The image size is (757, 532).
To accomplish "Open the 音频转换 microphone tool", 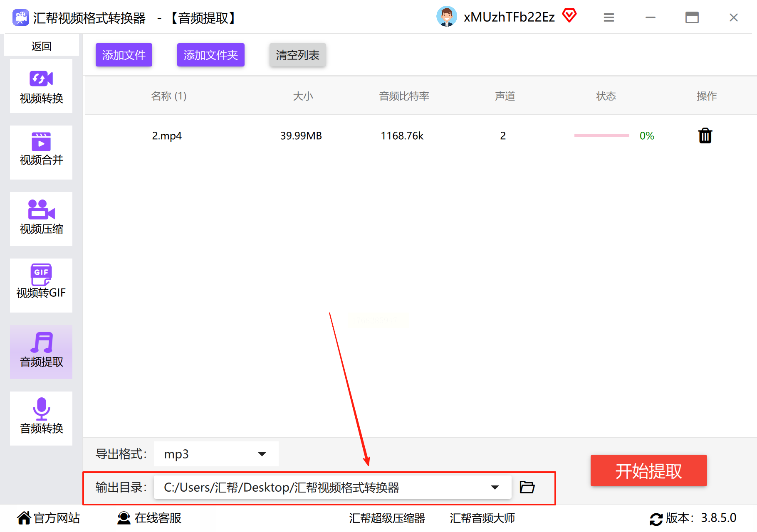I will pos(41,419).
